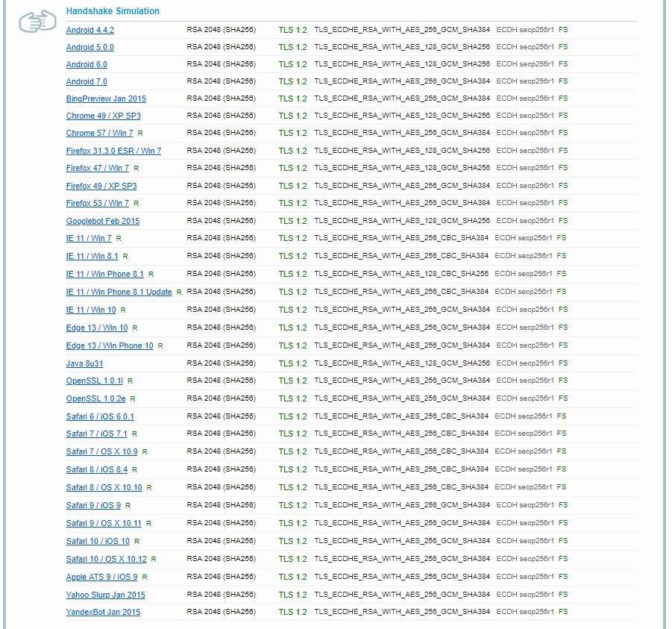Open the Android 7.0 client link
This screenshot has width=672, height=629.
click(87, 81)
